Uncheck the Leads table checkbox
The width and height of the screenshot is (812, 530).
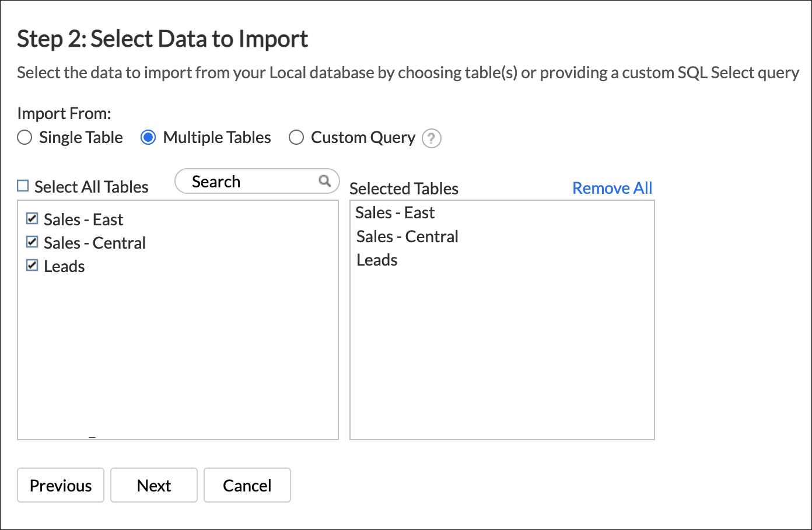coord(32,265)
